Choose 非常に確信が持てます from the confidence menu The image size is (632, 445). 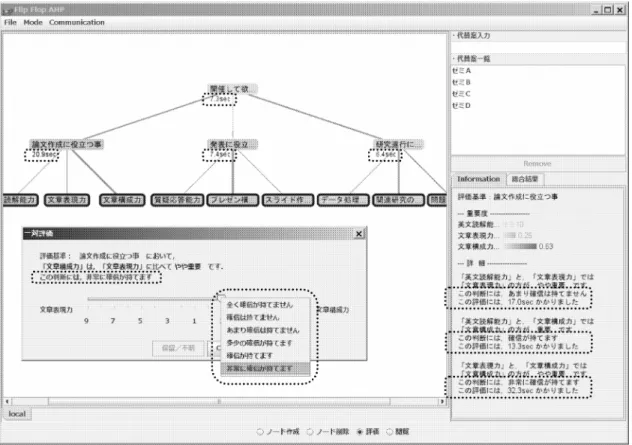(266, 368)
